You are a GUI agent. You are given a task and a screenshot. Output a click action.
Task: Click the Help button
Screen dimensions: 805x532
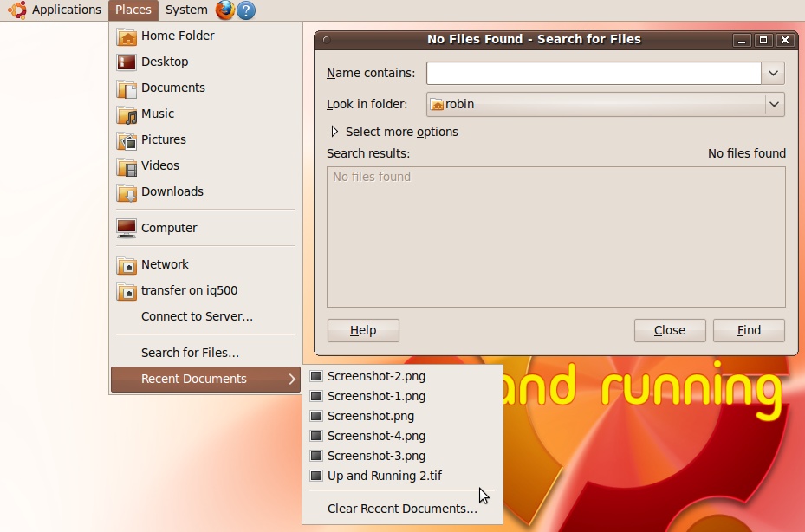click(362, 330)
